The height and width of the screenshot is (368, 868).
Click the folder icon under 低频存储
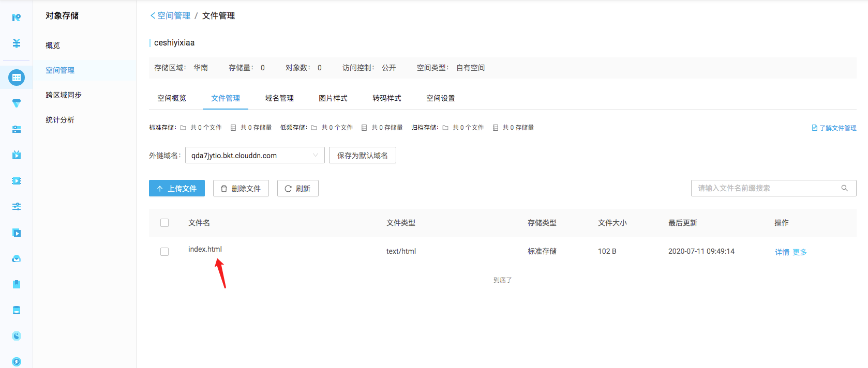[314, 128]
